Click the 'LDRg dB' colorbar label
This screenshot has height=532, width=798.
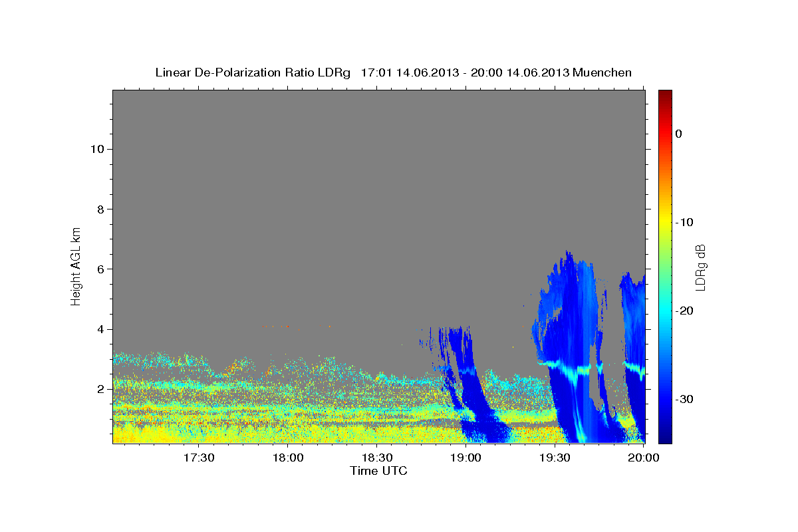point(700,267)
